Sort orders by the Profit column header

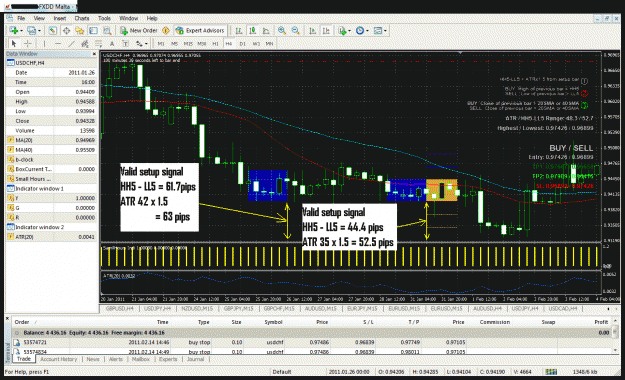click(601, 322)
